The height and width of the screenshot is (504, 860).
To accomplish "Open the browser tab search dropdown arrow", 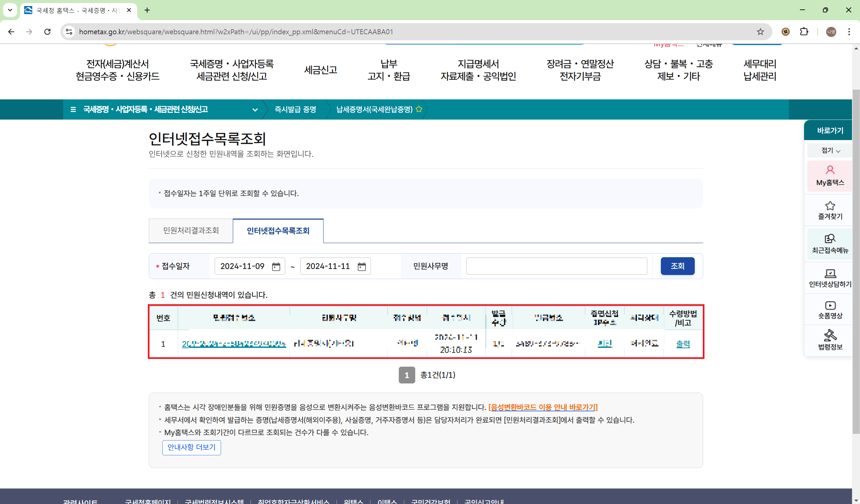I will 10,10.
